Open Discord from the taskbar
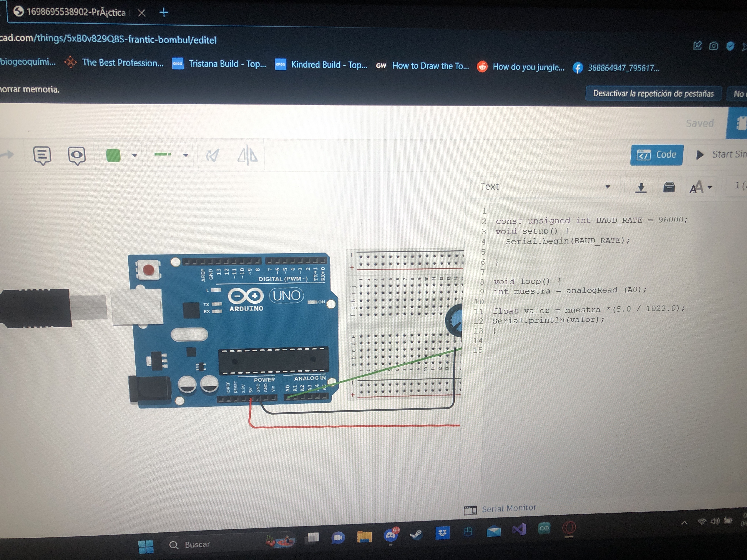747x560 pixels. click(391, 535)
